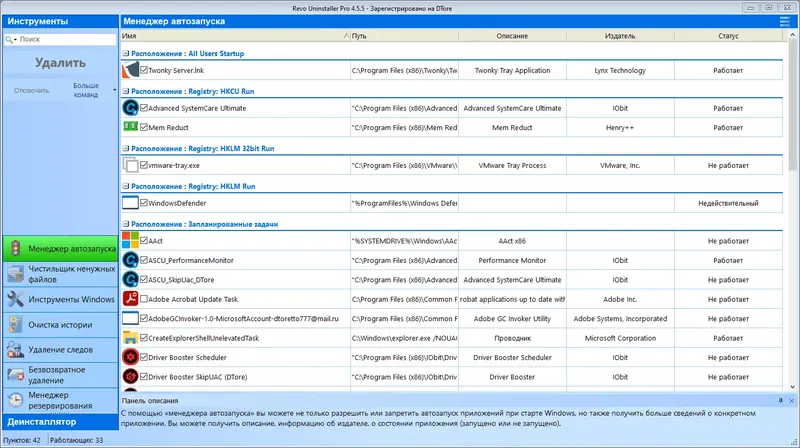The height and width of the screenshot is (448, 800).
Task: Click the Удаление следов icon
Action: [x=15, y=350]
